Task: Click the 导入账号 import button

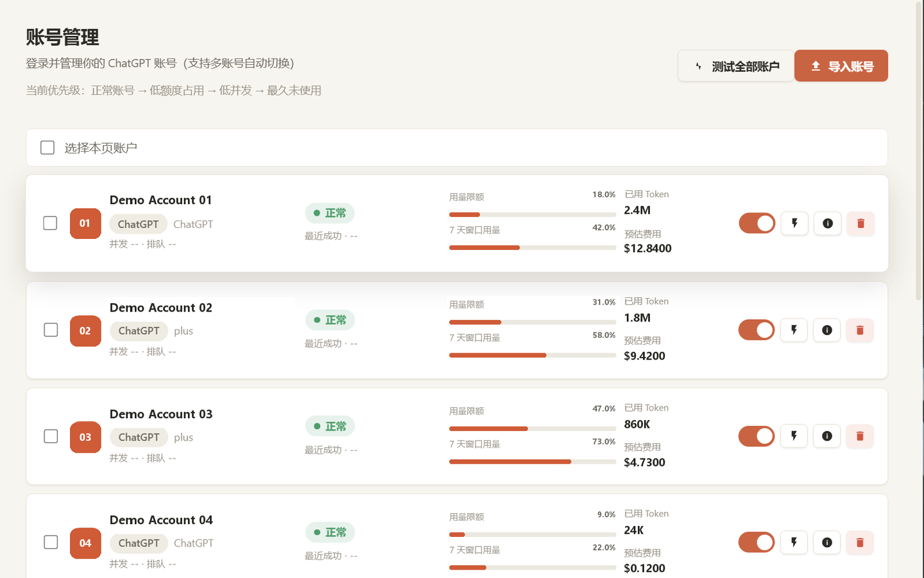Action: coord(841,66)
